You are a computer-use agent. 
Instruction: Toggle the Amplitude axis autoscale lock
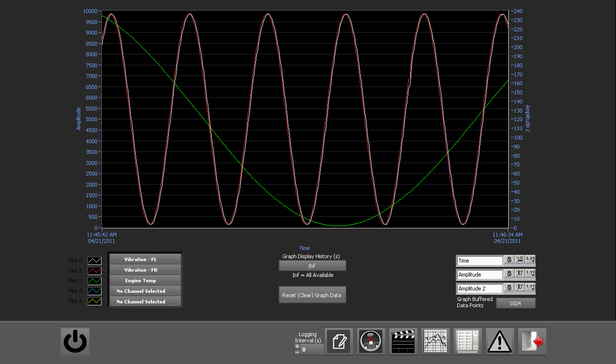(x=509, y=274)
